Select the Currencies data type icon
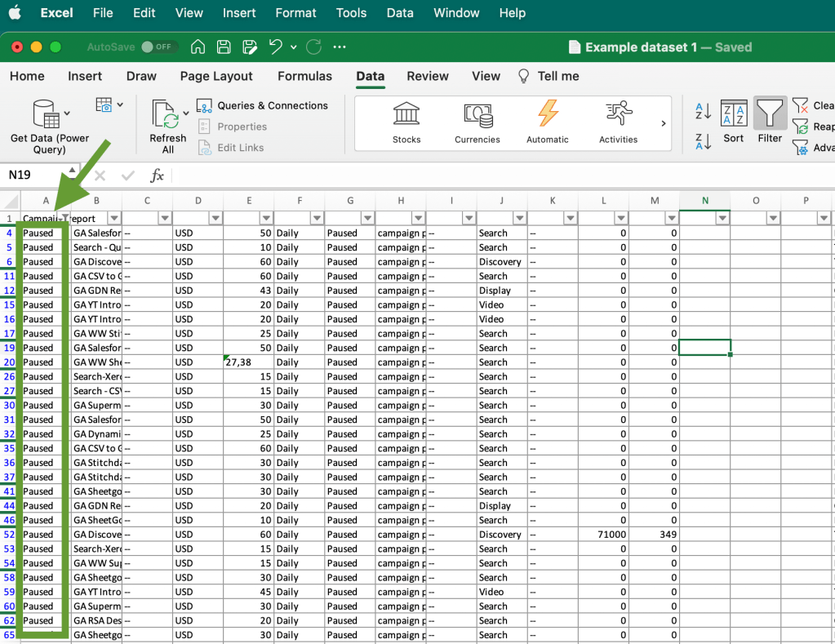The width and height of the screenshot is (835, 644). point(477,115)
